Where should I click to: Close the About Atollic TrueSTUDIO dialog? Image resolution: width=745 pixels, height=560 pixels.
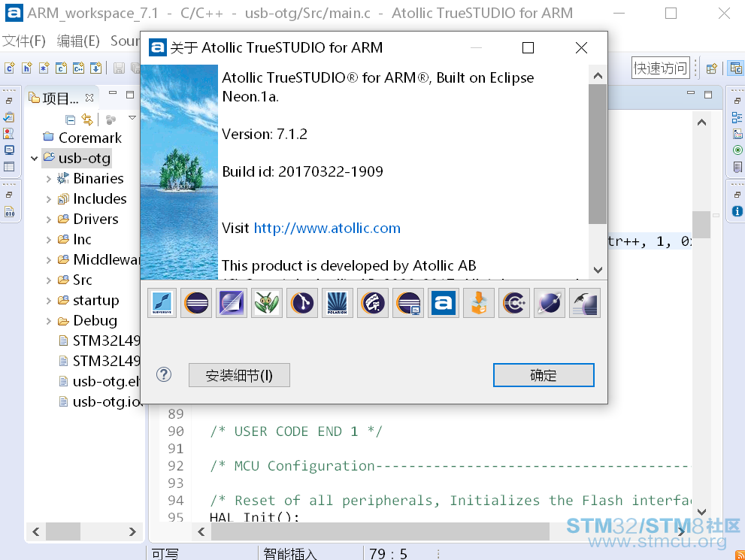click(581, 47)
